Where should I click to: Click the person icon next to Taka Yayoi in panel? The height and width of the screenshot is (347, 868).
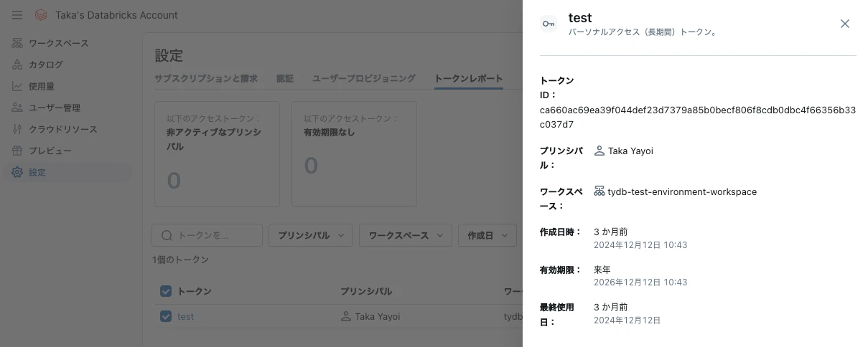pos(599,151)
